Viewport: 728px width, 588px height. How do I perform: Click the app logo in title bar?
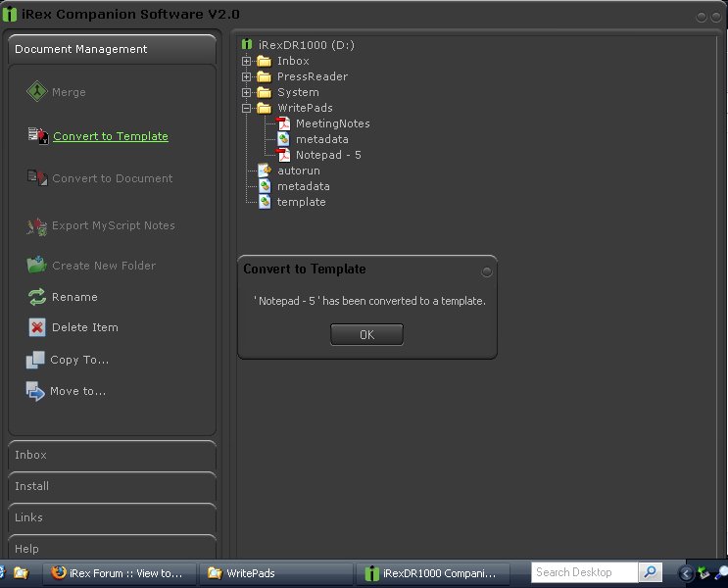pyautogui.click(x=10, y=14)
